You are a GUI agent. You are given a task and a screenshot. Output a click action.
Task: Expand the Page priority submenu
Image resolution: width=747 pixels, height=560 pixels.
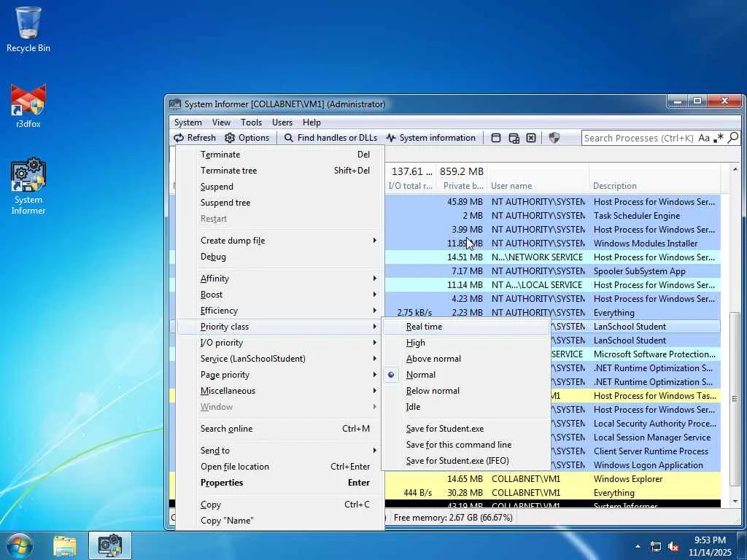pos(280,375)
